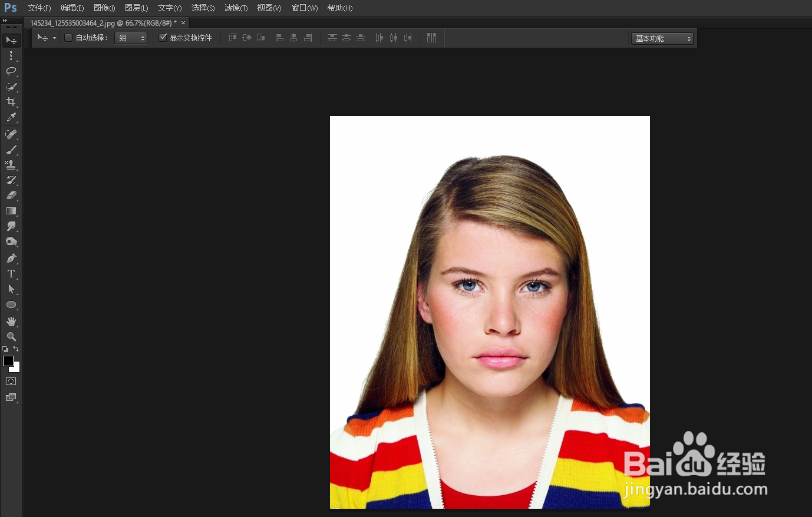
Task: Activate the Crop tool
Action: pos(11,101)
